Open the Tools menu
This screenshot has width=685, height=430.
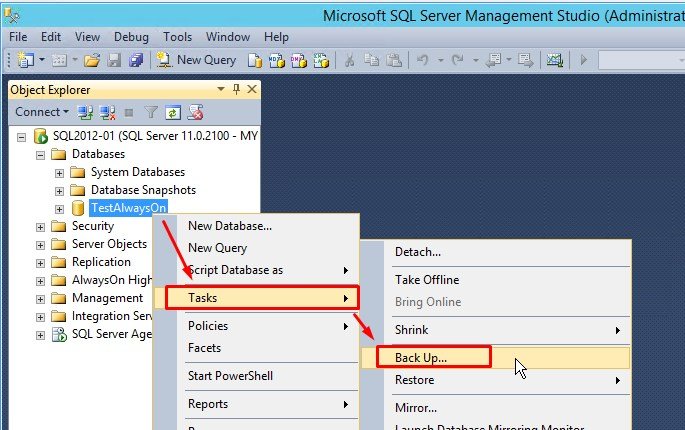[177, 35]
